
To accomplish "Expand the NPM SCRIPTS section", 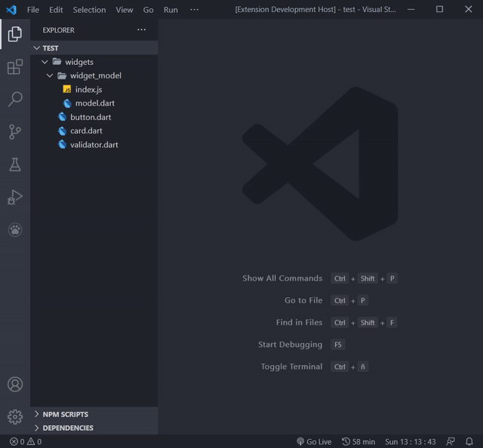I will 94,414.
